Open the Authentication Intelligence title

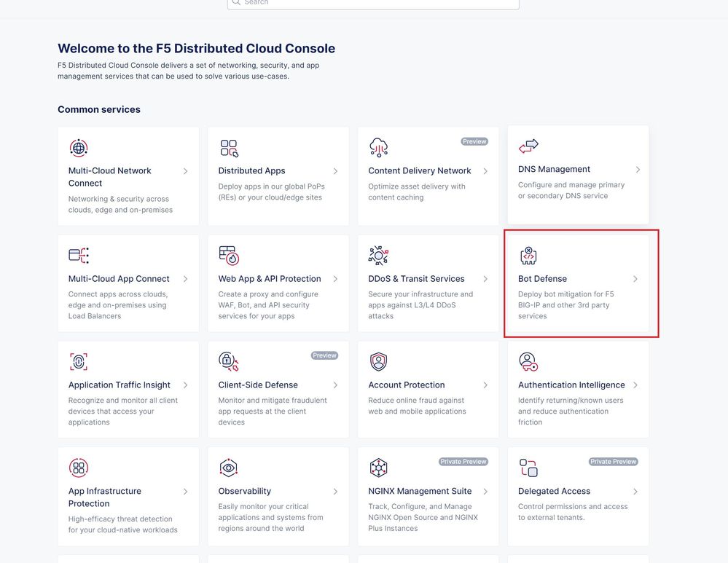571,385
